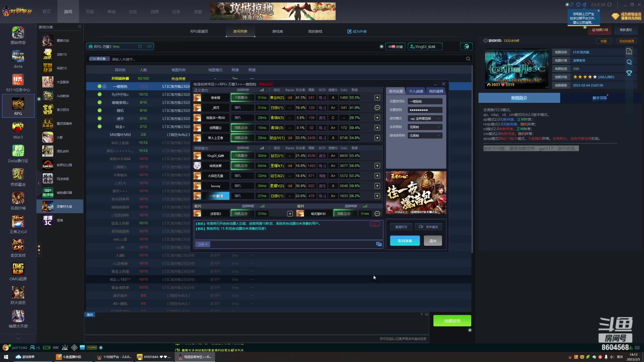The image size is (644, 362).
Task: Switch server using the arrows icon beside RPG-万服1
Action: click(149, 47)
